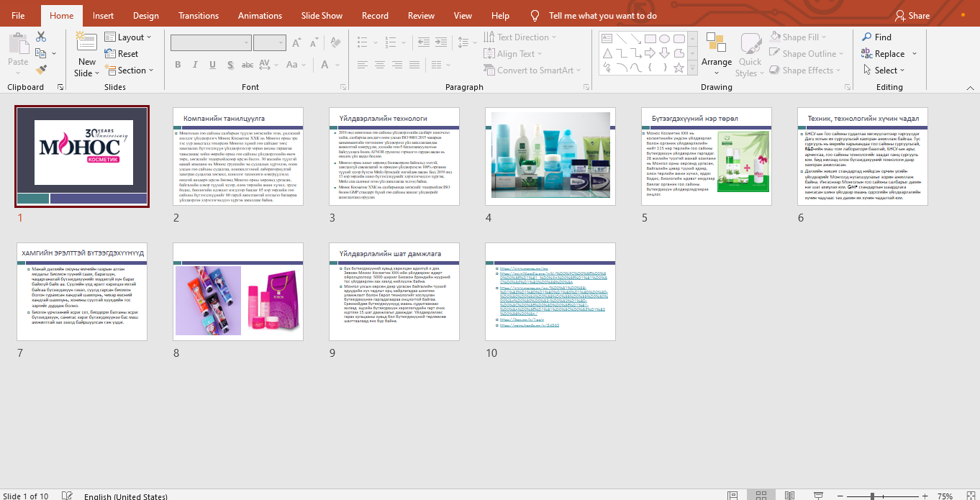980x500 pixels.
Task: Open the font size combo box
Action: (270, 42)
